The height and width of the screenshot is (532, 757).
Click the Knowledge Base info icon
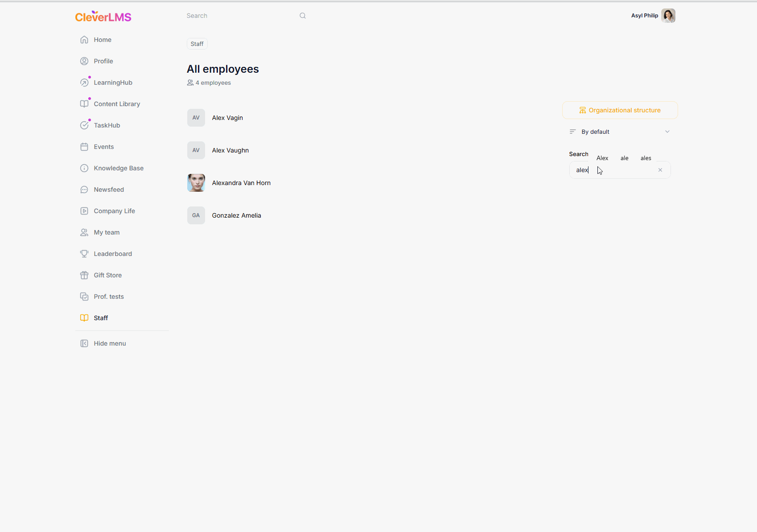pyautogui.click(x=84, y=168)
